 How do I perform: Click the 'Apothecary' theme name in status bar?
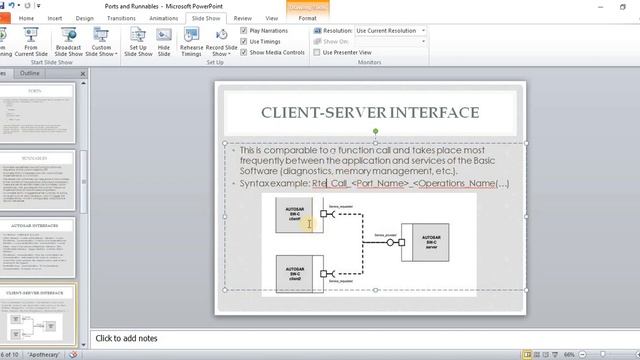[x=43, y=355]
